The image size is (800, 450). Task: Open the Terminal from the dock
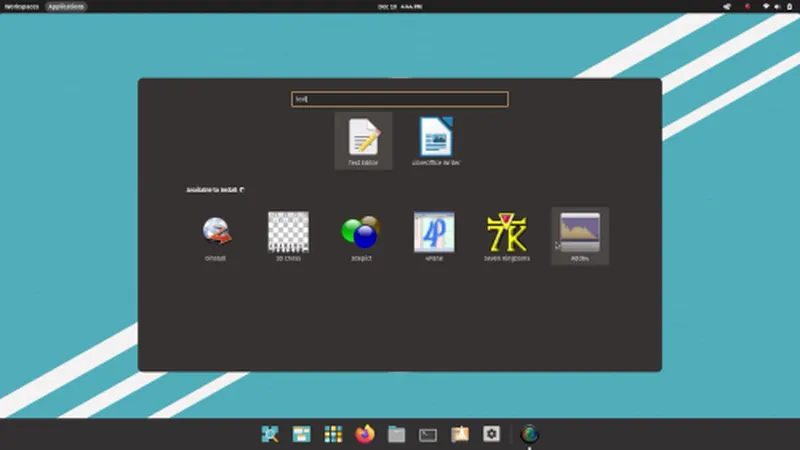click(x=428, y=434)
